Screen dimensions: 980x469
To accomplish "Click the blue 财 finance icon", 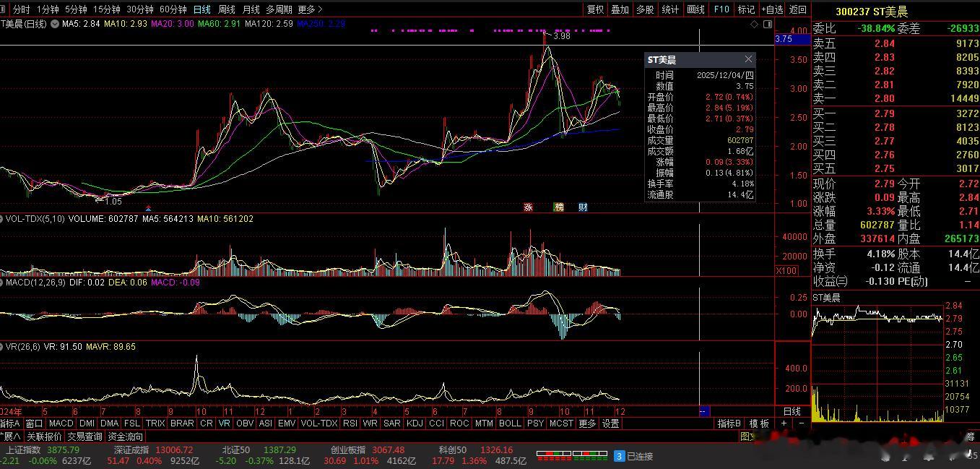I will tap(583, 207).
